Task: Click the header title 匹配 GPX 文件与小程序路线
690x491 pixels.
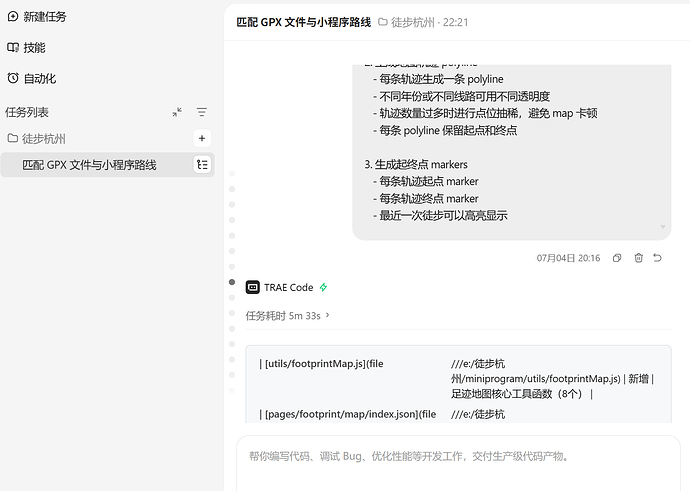Action: click(x=304, y=22)
